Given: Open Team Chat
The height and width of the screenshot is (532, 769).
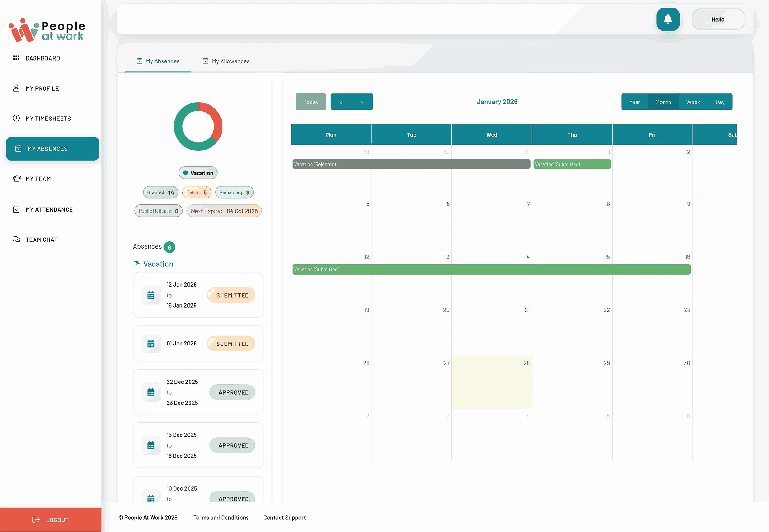Looking at the screenshot, I should [41, 239].
